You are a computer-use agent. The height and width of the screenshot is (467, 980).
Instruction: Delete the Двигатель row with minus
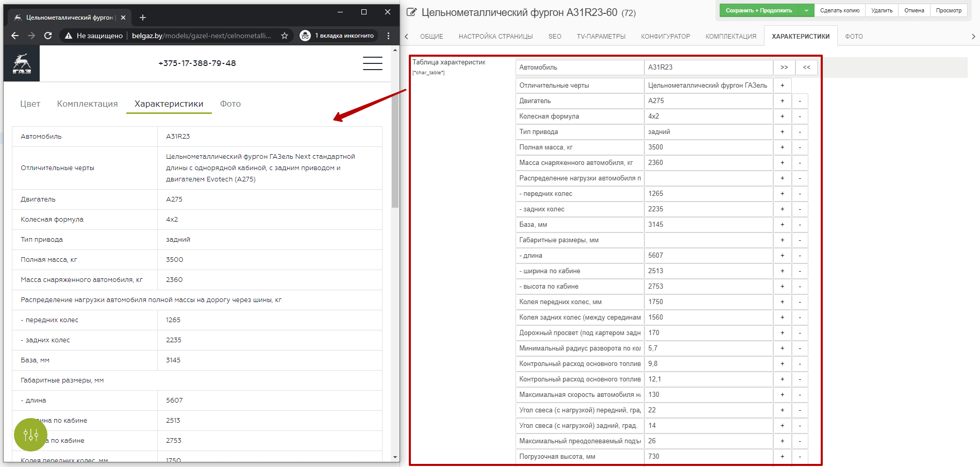[x=800, y=101]
